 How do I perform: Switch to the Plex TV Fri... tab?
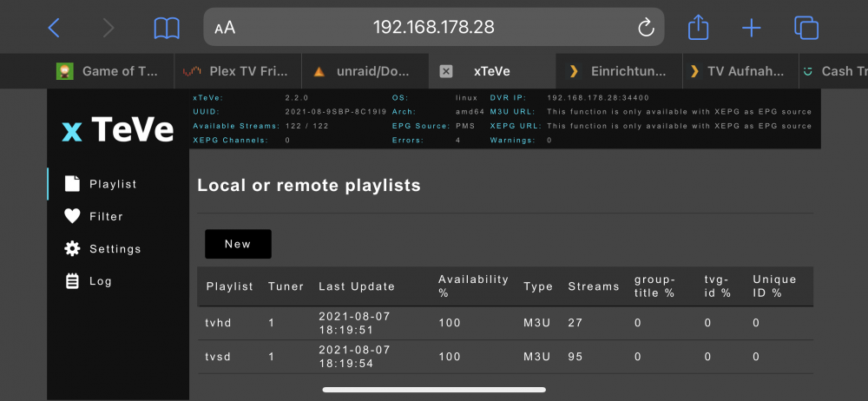(238, 71)
